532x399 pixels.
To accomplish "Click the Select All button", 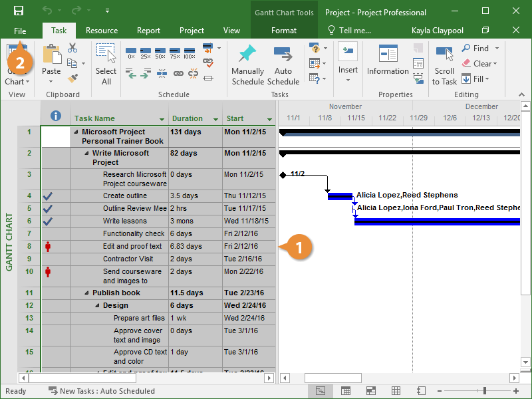I will (x=106, y=65).
